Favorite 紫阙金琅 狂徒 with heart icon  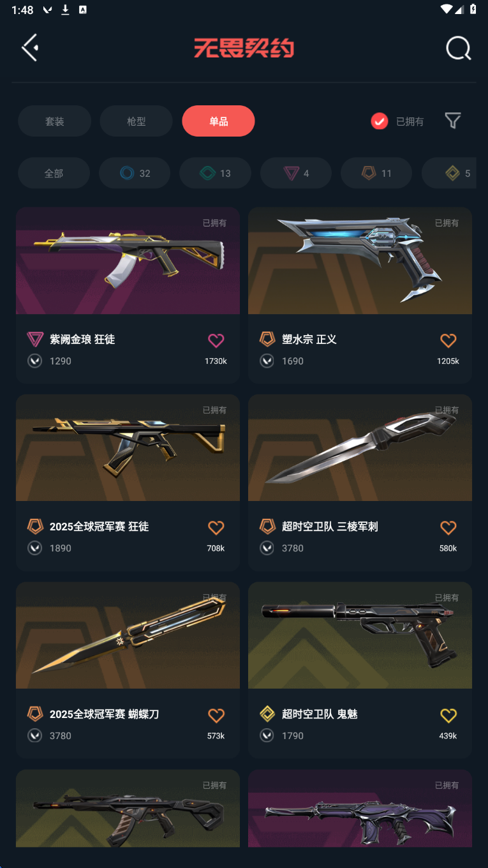[x=216, y=340]
